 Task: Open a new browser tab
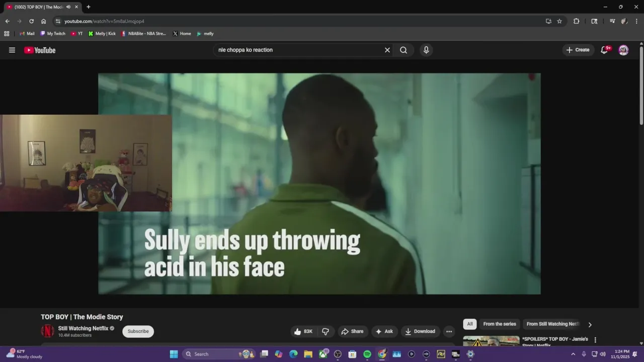[89, 7]
